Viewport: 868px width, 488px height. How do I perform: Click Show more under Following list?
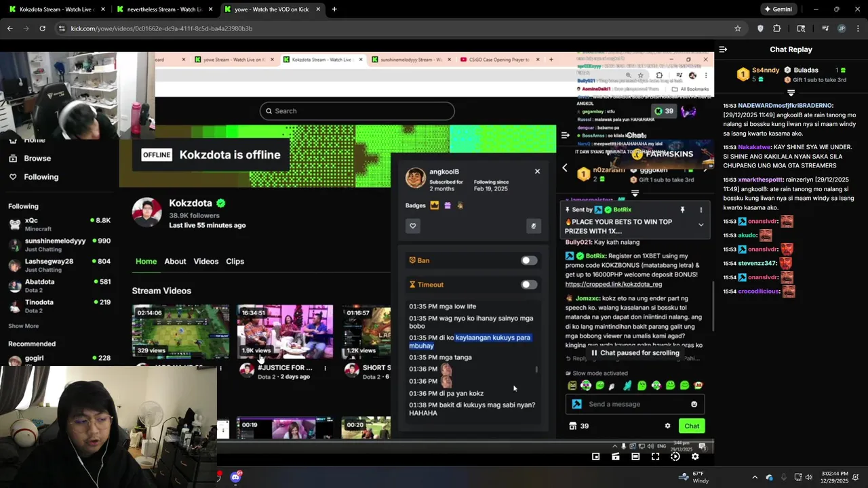(x=23, y=326)
